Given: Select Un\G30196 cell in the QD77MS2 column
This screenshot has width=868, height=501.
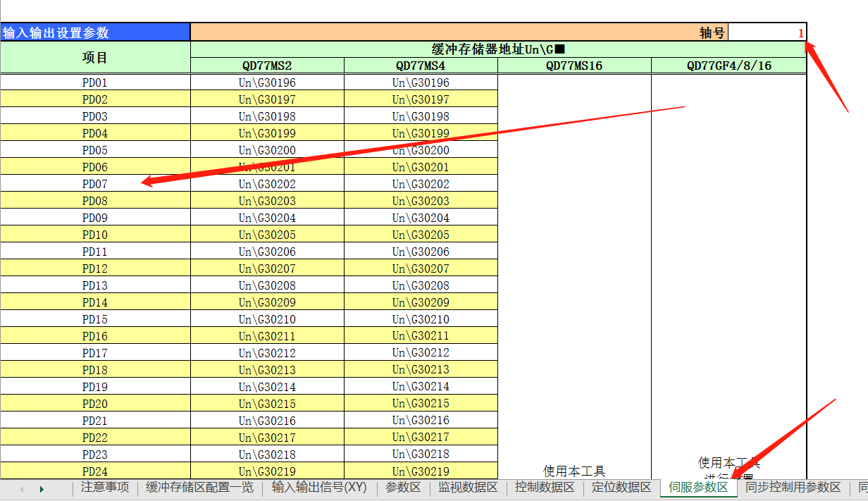Looking at the screenshot, I should 267,82.
